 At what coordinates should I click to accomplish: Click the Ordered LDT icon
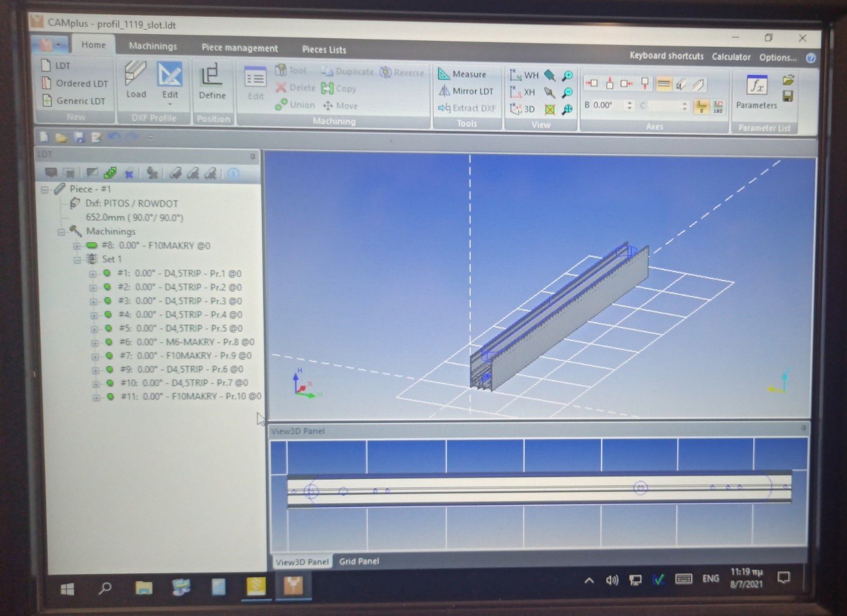pyautogui.click(x=74, y=83)
